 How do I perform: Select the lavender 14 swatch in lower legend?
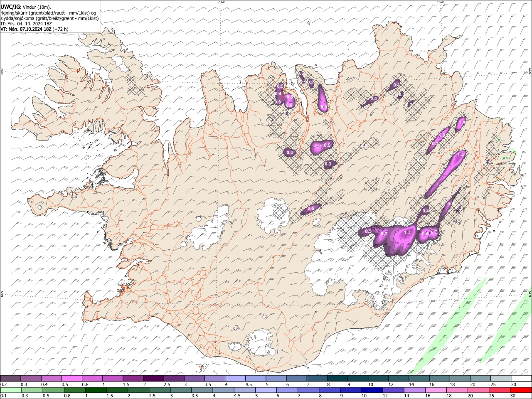coord(414,390)
